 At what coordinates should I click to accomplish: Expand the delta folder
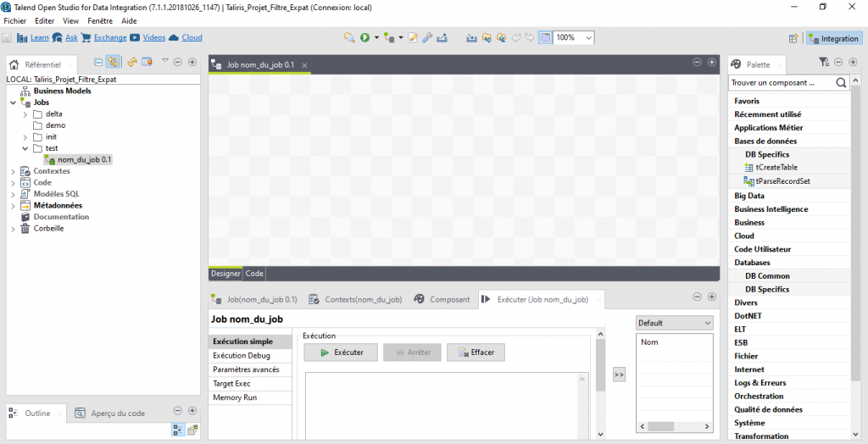point(25,114)
